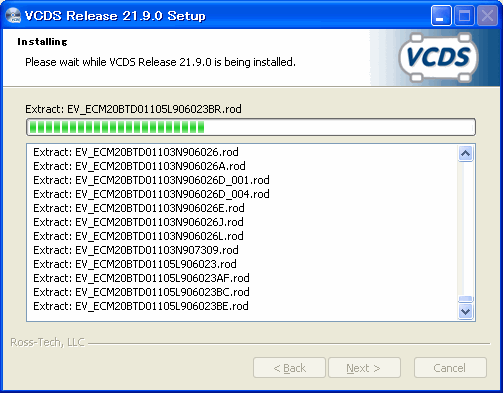Click the Back button
Image resolution: width=503 pixels, height=393 pixels.
click(x=289, y=368)
